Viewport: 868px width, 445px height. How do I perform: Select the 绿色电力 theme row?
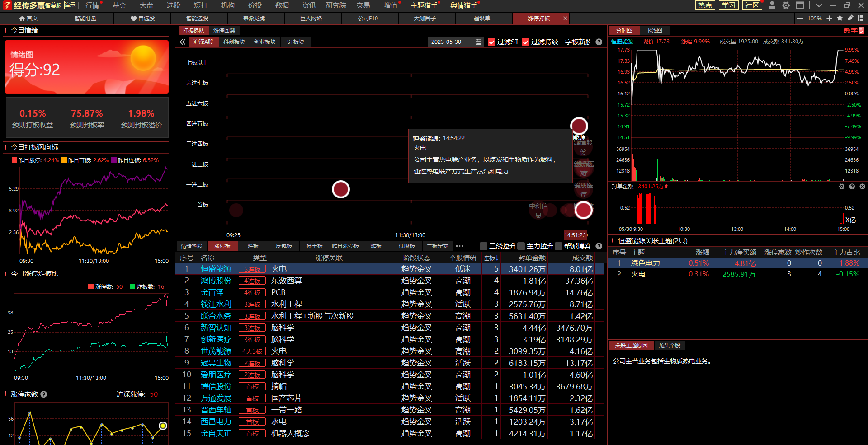pyautogui.click(x=737, y=263)
